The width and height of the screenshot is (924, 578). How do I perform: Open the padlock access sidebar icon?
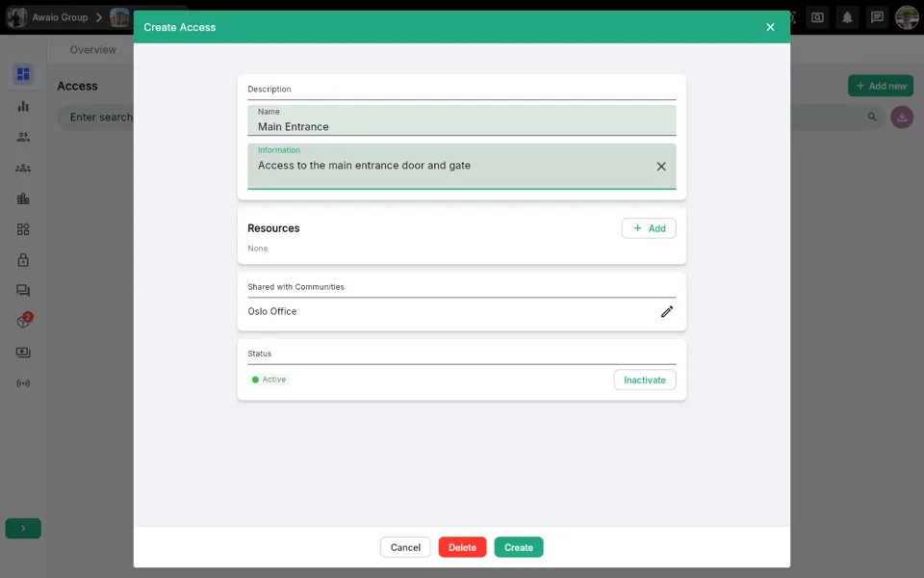point(23,259)
